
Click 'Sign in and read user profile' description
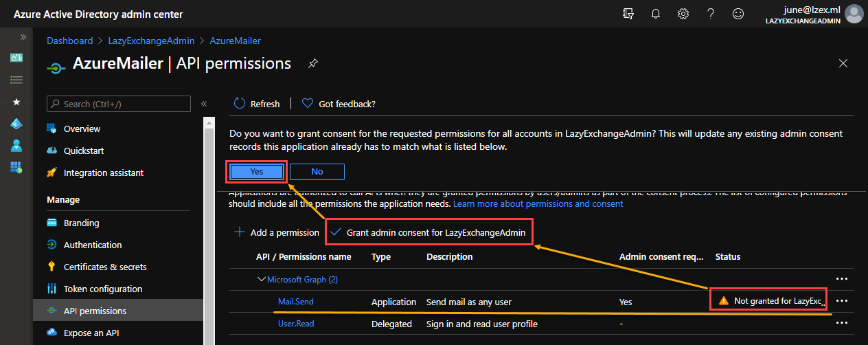click(x=482, y=324)
